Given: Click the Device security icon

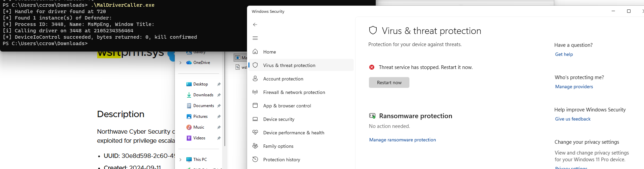Looking at the screenshot, I should pyautogui.click(x=255, y=119).
